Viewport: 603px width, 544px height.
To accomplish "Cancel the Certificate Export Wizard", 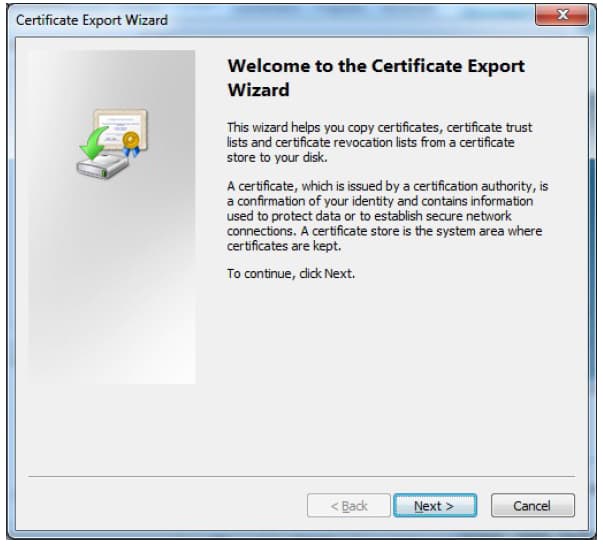I will pyautogui.click(x=532, y=506).
